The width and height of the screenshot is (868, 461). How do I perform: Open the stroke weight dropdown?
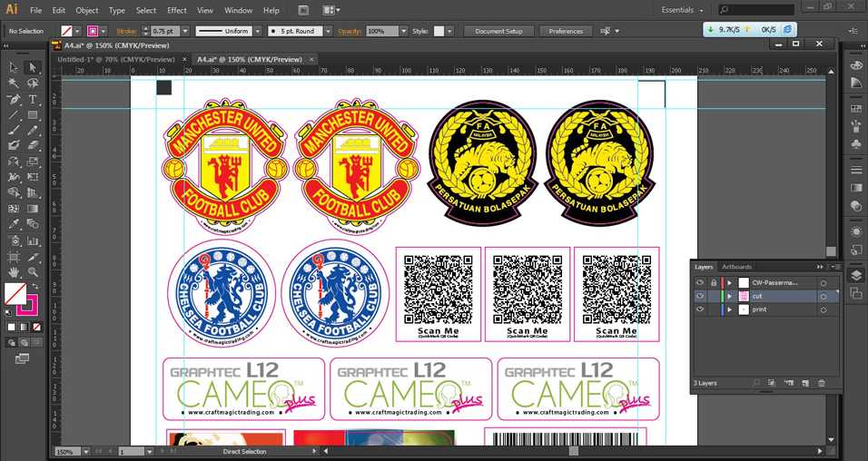pyautogui.click(x=185, y=32)
